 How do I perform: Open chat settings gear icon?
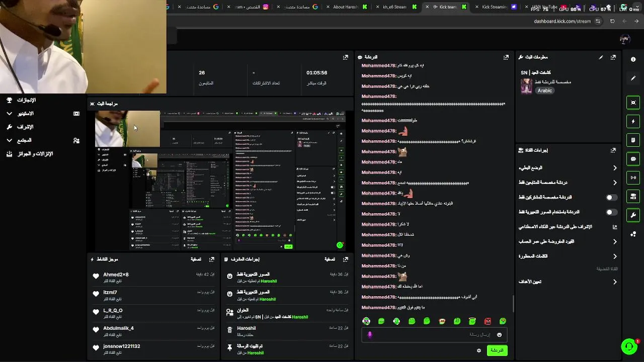click(479, 350)
